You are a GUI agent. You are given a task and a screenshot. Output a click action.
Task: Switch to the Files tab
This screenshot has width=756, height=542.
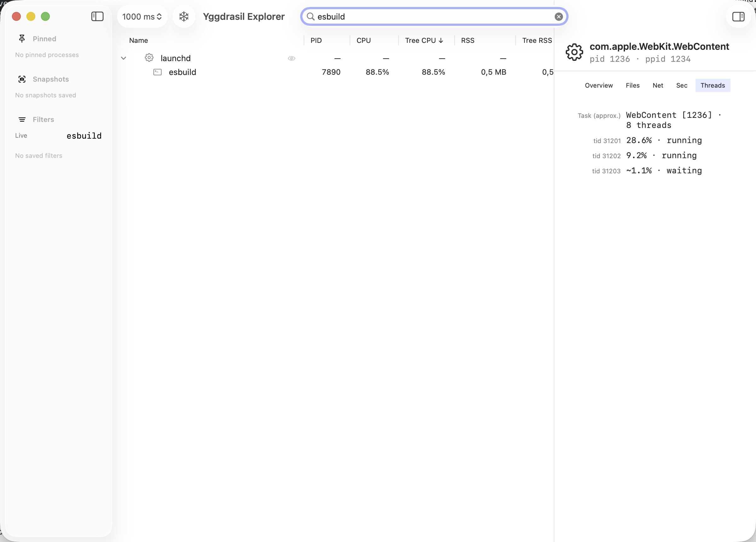click(633, 85)
